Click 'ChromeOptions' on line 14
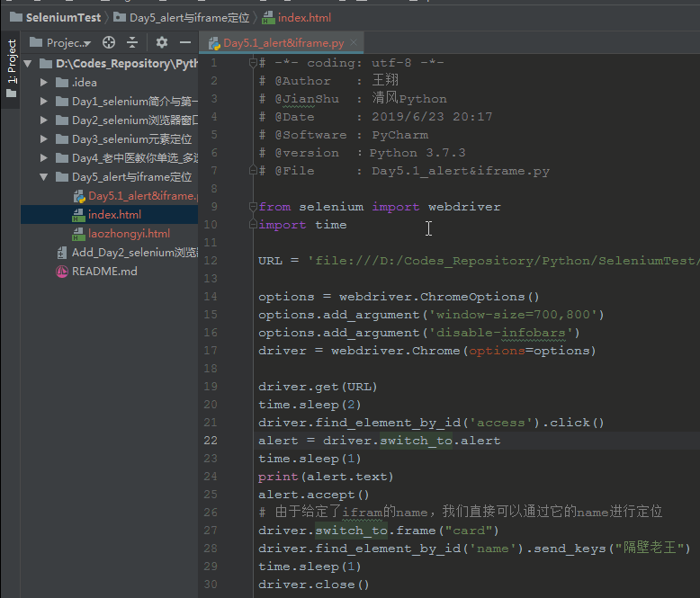The image size is (700, 598). 472,297
